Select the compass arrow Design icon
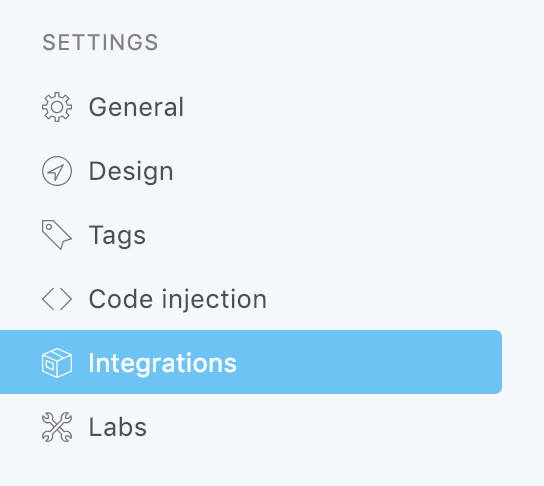 tap(57, 171)
